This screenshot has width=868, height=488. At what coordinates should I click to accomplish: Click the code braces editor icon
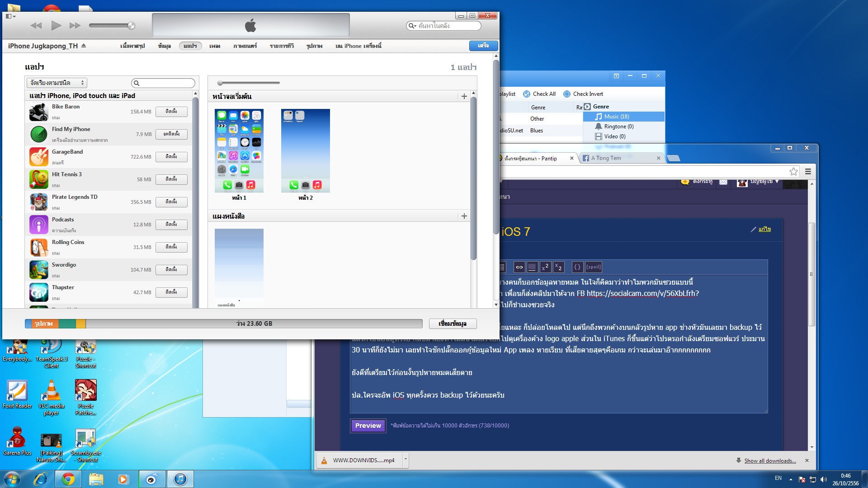[x=577, y=267]
